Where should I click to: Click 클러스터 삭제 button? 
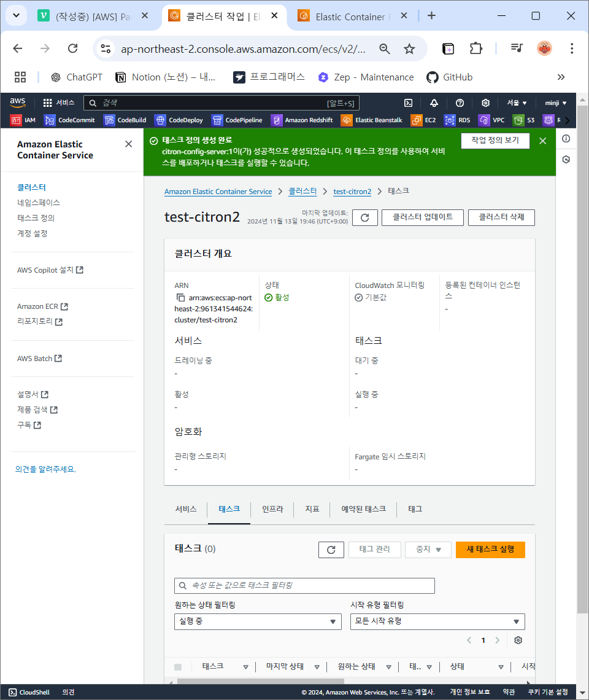point(501,217)
